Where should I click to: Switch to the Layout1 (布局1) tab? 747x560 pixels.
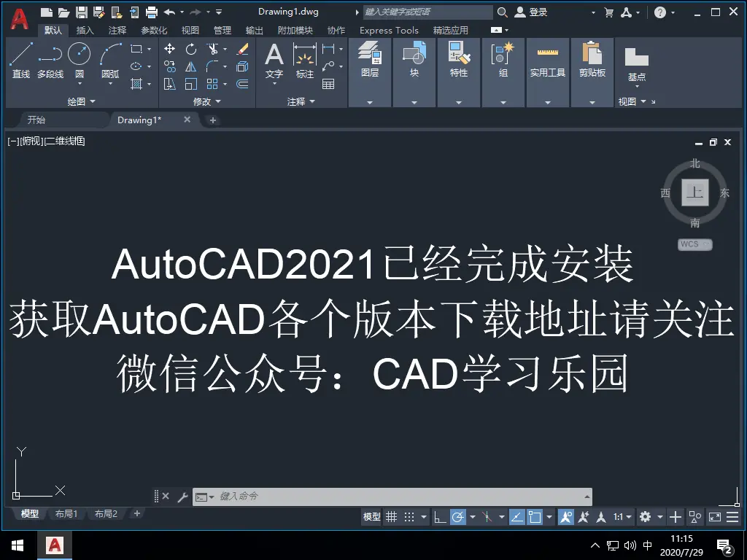[x=66, y=514]
